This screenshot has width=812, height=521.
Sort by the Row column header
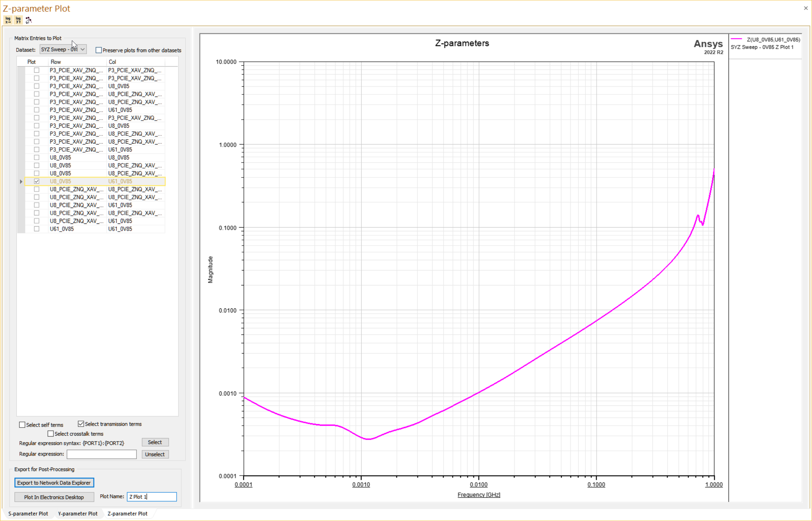click(x=56, y=62)
